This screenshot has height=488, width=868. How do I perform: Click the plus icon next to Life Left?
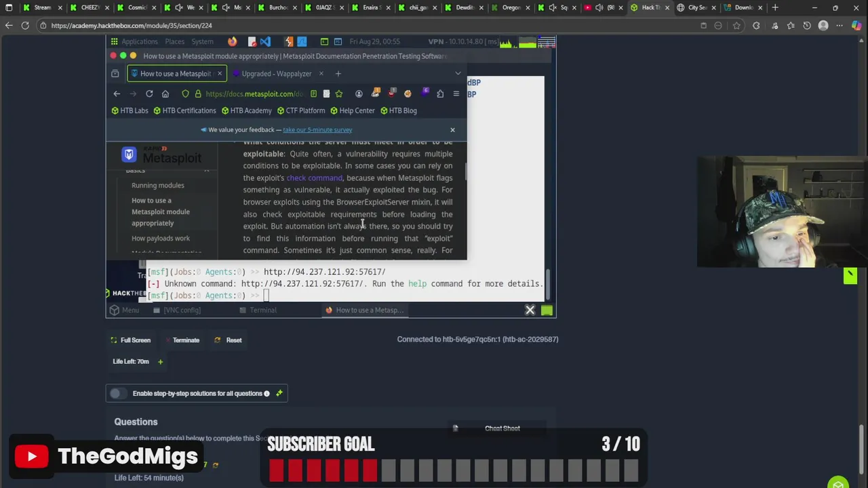[x=161, y=362]
